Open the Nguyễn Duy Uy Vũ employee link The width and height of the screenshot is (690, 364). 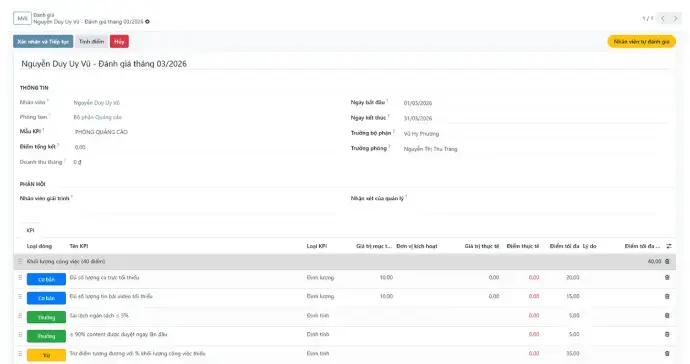pyautogui.click(x=96, y=103)
